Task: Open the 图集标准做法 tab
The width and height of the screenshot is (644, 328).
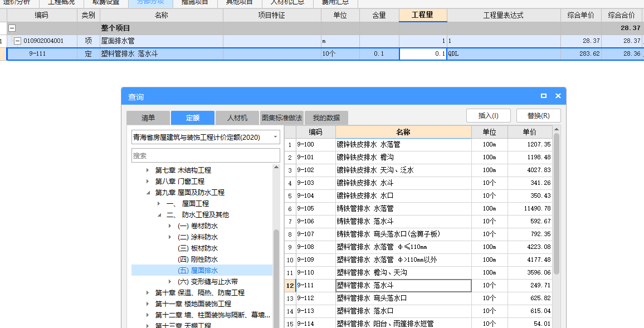Action: pyautogui.click(x=282, y=118)
